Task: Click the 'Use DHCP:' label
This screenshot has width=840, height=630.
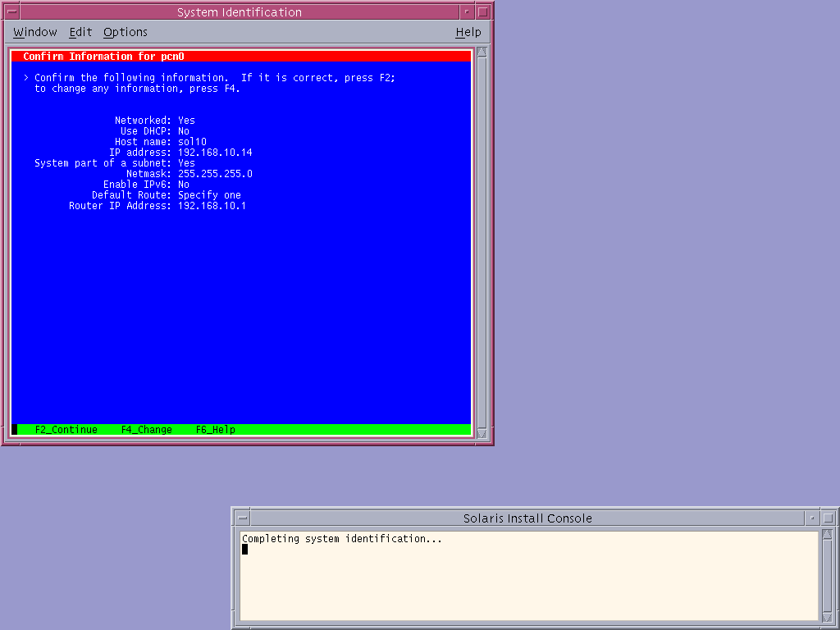Action: point(146,130)
